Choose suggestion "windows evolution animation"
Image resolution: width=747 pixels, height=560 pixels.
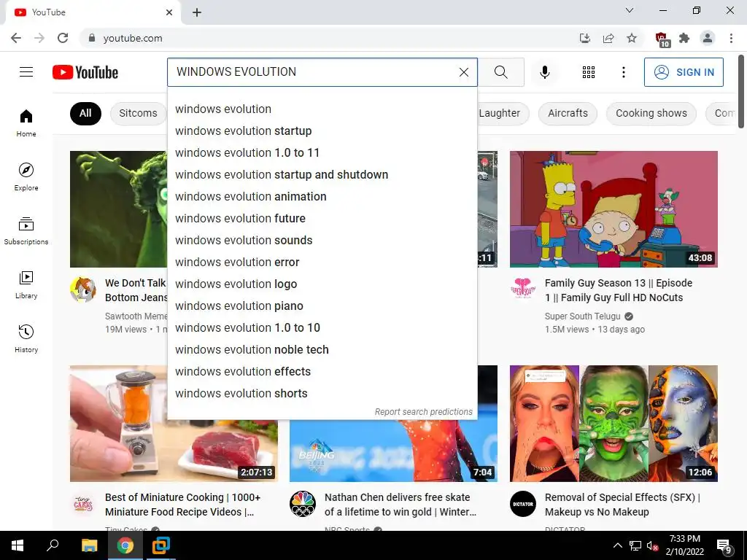pyautogui.click(x=322, y=197)
